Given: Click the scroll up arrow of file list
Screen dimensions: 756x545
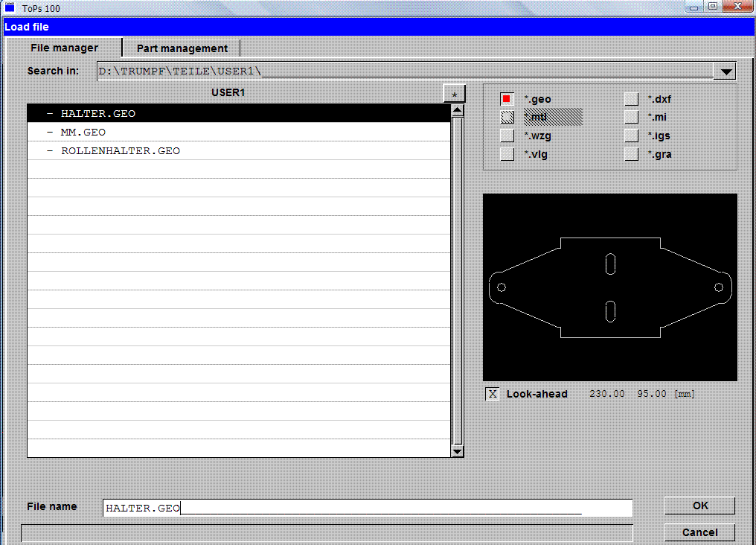Looking at the screenshot, I should pyautogui.click(x=457, y=110).
